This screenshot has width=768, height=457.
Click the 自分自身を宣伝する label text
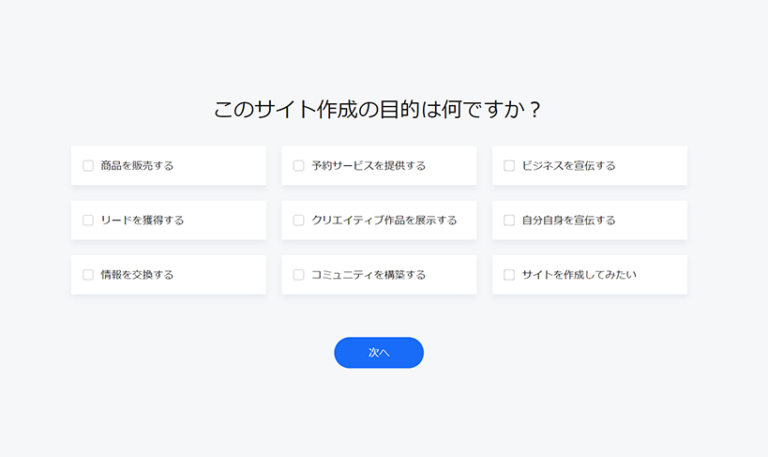click(568, 220)
